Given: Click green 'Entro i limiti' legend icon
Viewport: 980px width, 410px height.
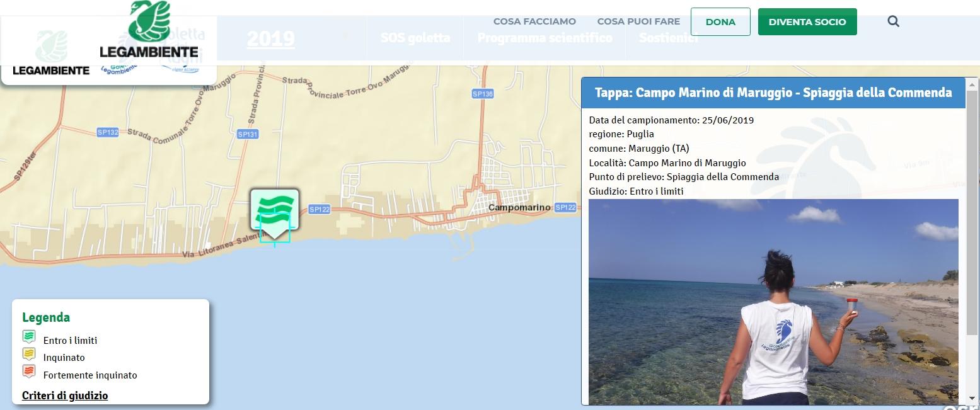Looking at the screenshot, I should pos(28,337).
